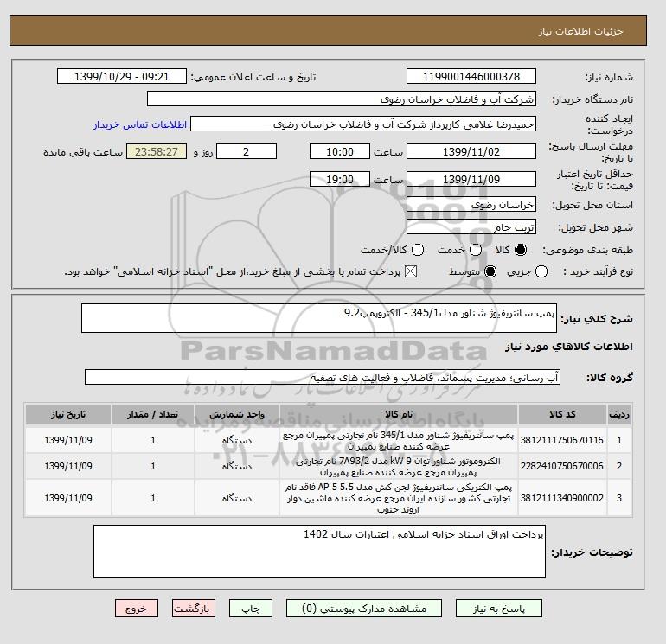Click the quantity cell in row 2
The height and width of the screenshot is (644, 666).
point(153,466)
